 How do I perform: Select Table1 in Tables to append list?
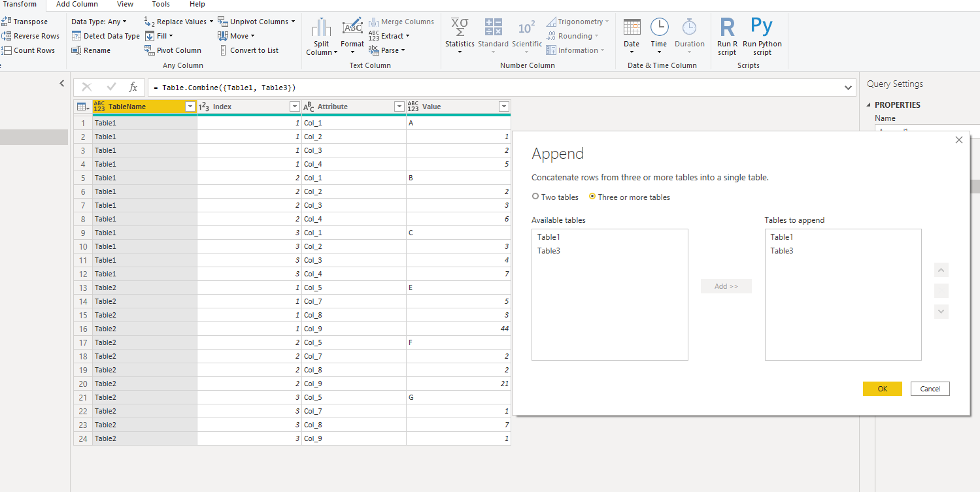[782, 237]
